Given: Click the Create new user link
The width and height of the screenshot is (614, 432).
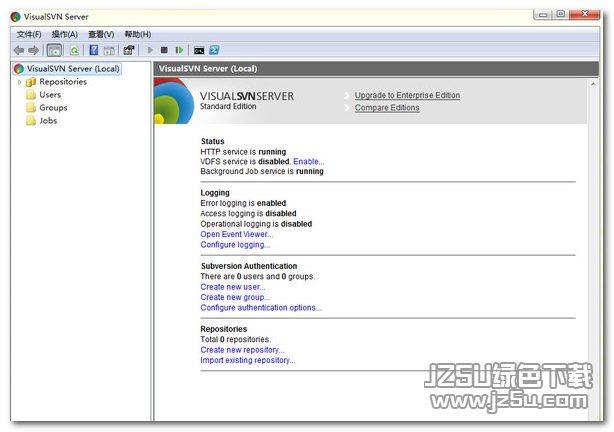Looking at the screenshot, I should point(233,287).
